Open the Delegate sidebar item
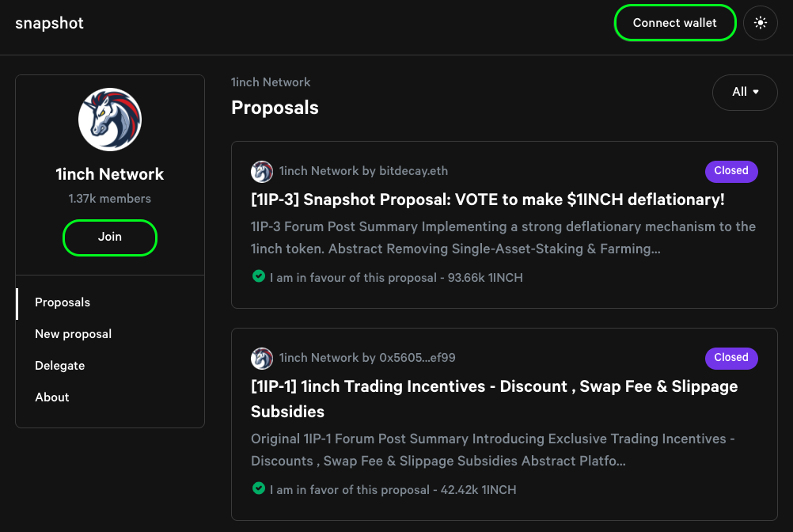 point(59,366)
